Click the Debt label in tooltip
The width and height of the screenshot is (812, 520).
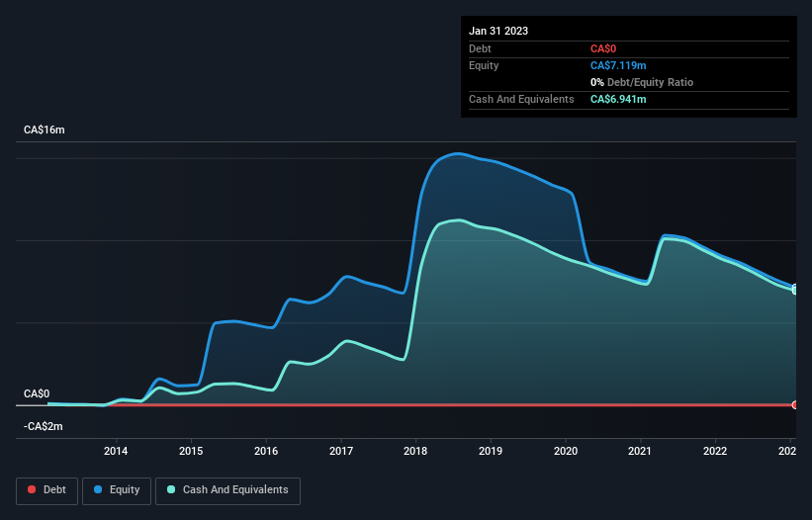[x=480, y=48]
